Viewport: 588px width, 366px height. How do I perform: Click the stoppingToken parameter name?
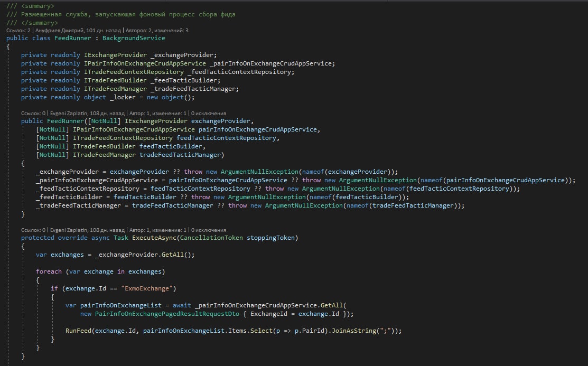[x=270, y=238]
